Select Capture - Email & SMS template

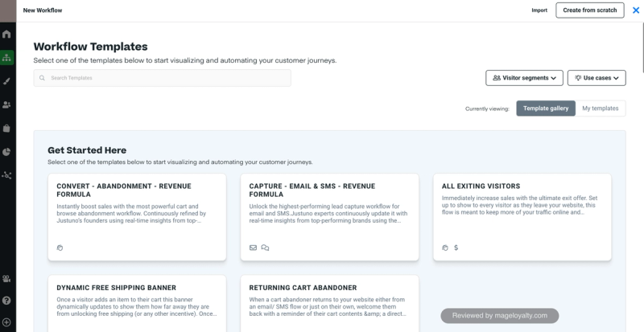[x=330, y=217]
